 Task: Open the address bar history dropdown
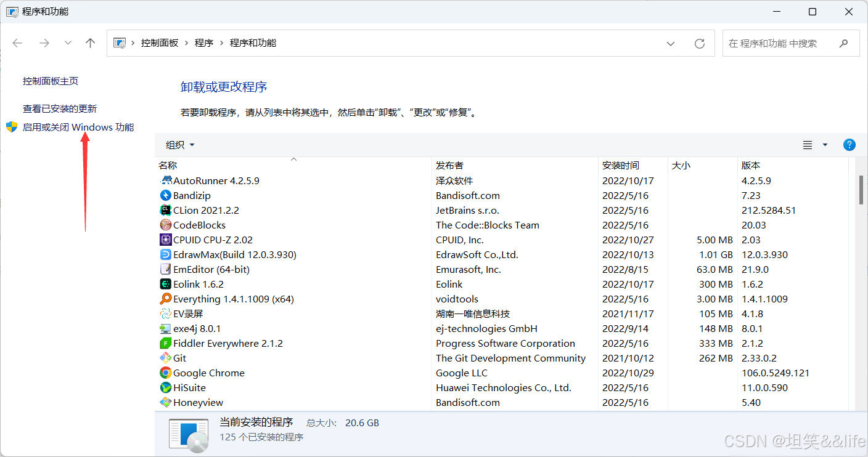point(671,43)
